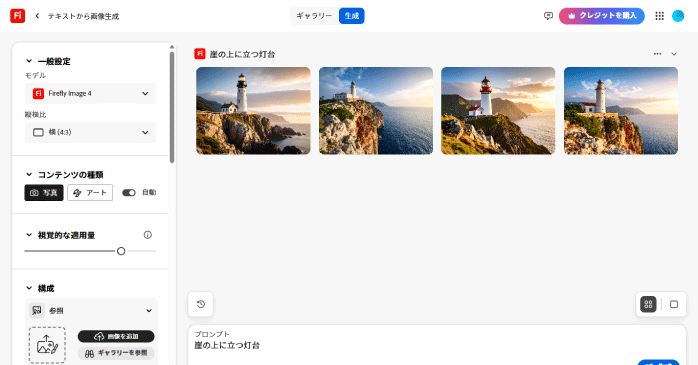Click クレジットを購入 button
Image resolution: width=698 pixels, height=365 pixels.
click(602, 16)
